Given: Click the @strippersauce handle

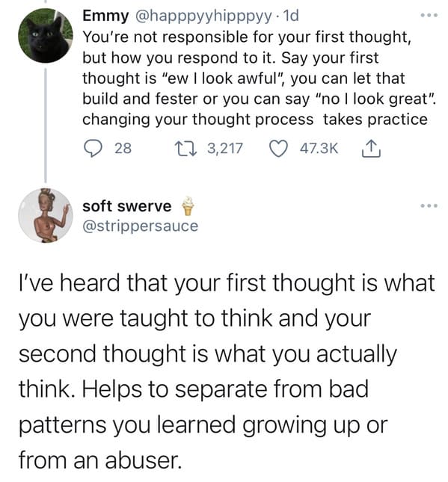Looking at the screenshot, I should [141, 226].
